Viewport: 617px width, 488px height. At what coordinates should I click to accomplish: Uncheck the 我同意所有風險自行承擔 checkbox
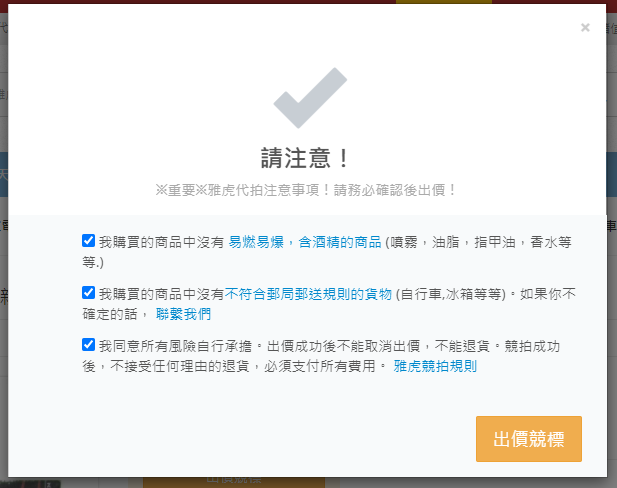pos(89,344)
